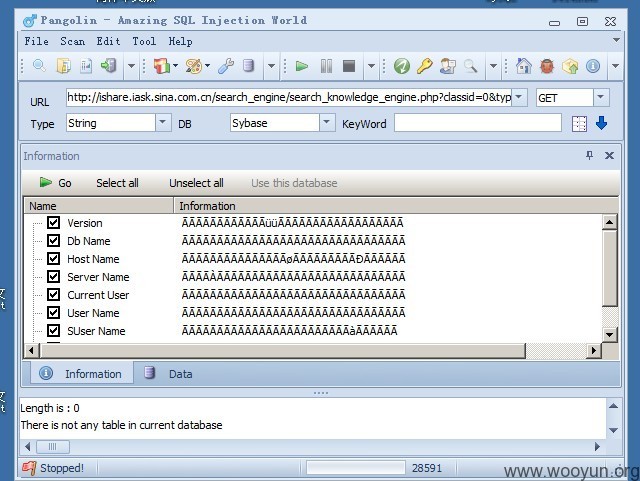
Task: Uncheck the Server Name checkbox
Action: coord(53,276)
